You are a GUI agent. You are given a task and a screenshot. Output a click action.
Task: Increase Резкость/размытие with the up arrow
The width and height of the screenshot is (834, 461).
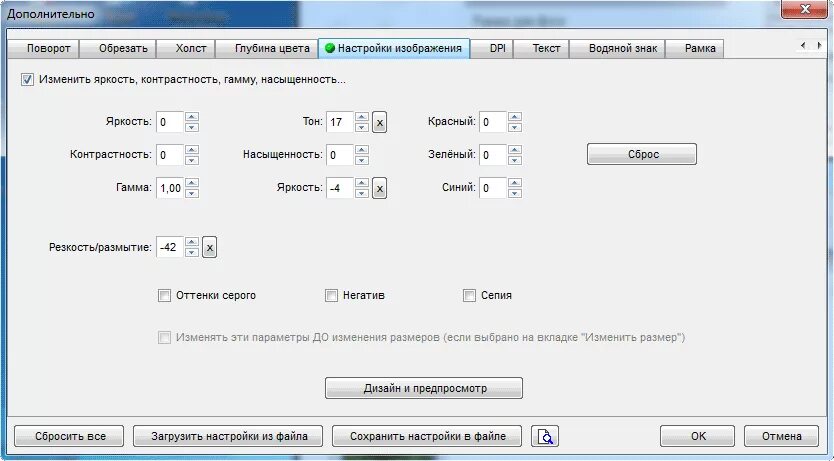click(x=192, y=242)
